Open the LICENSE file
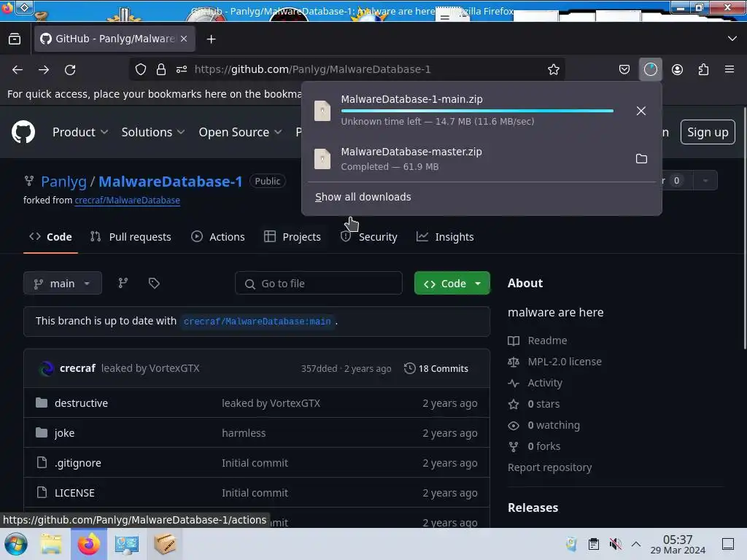The width and height of the screenshot is (747, 560). (74, 493)
